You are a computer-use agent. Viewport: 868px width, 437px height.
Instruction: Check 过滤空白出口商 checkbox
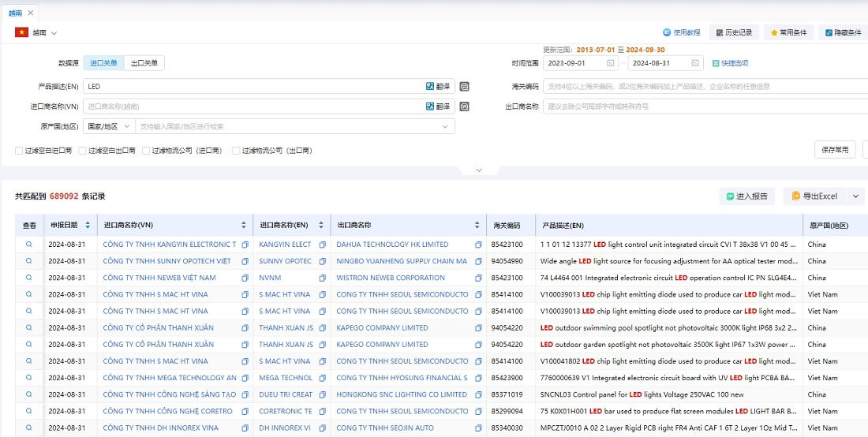tap(83, 151)
